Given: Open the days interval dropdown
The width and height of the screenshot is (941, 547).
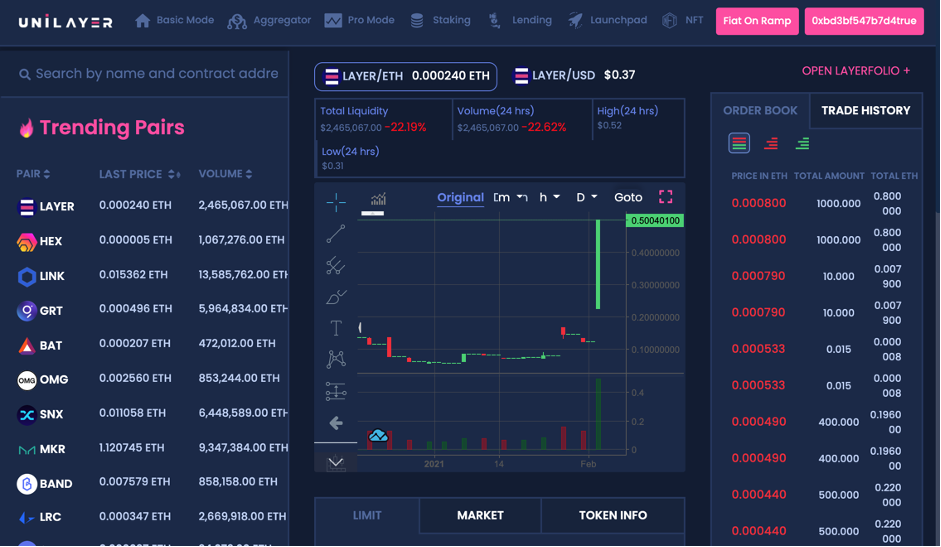Looking at the screenshot, I should [587, 197].
